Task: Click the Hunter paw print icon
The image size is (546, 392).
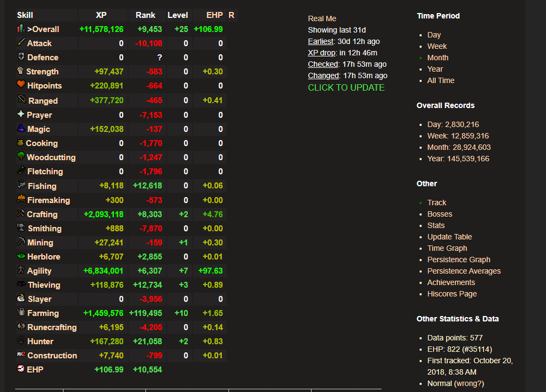Action: pyautogui.click(x=21, y=340)
